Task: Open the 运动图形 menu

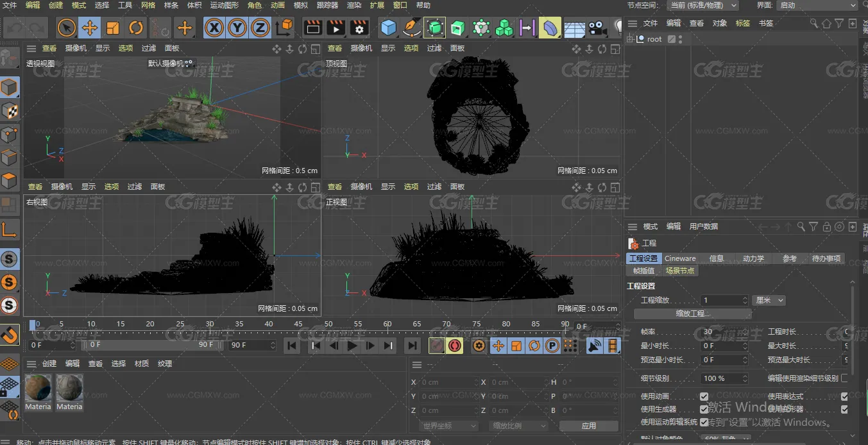Action: point(224,5)
